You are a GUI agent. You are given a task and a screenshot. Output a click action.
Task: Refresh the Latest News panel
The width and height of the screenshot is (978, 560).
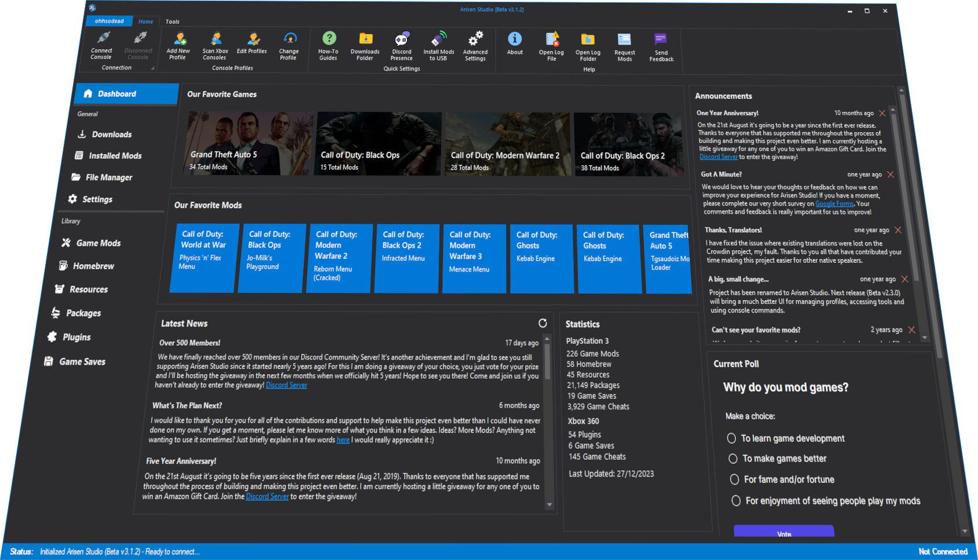pos(543,323)
